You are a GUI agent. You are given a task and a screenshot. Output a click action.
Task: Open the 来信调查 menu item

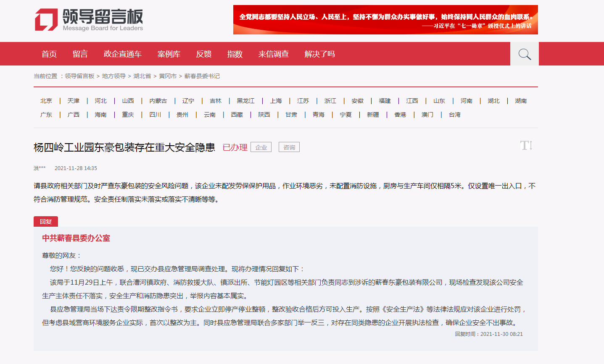273,54
